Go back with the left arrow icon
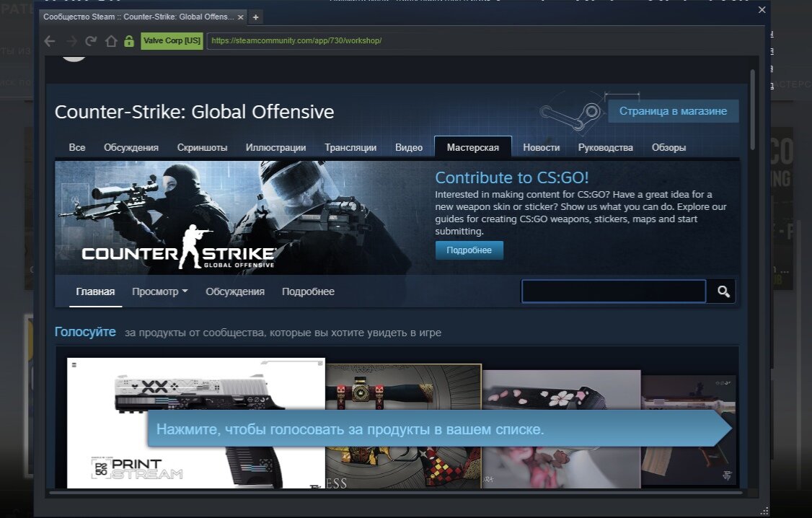 [49, 41]
